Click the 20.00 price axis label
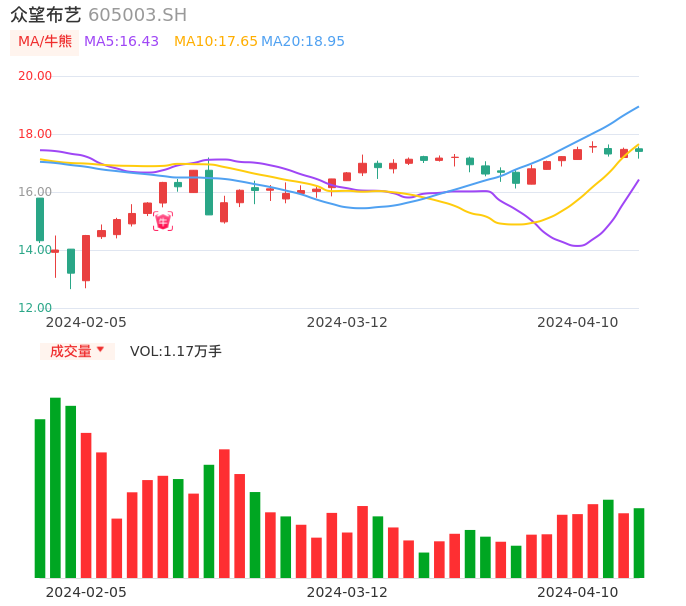The height and width of the screenshot is (606, 686). [x=35, y=76]
